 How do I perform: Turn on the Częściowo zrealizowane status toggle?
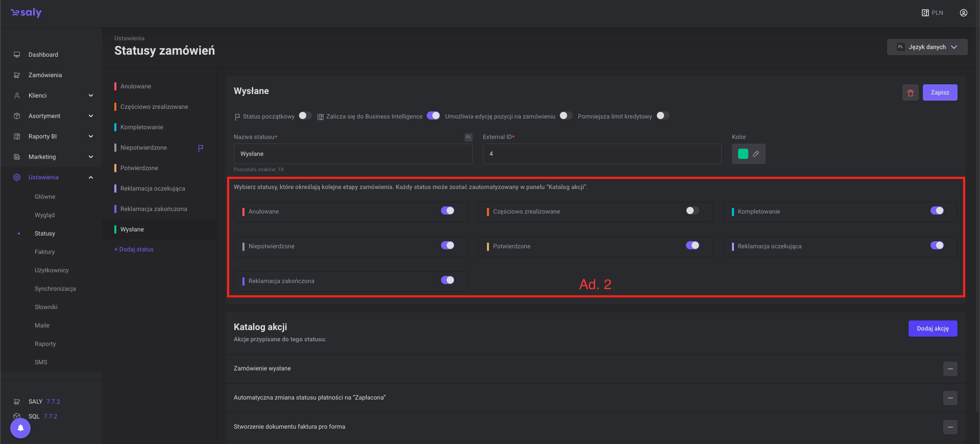pos(692,211)
